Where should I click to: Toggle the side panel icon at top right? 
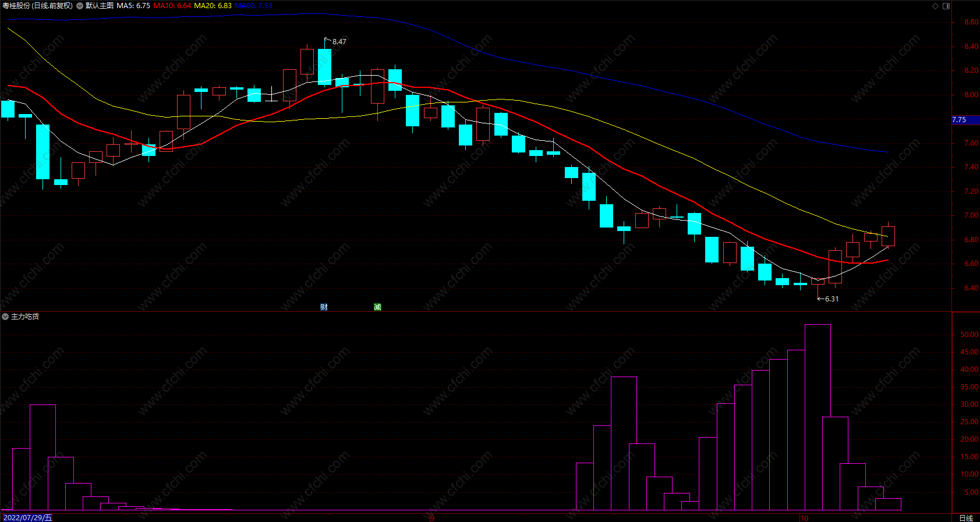pyautogui.click(x=946, y=6)
